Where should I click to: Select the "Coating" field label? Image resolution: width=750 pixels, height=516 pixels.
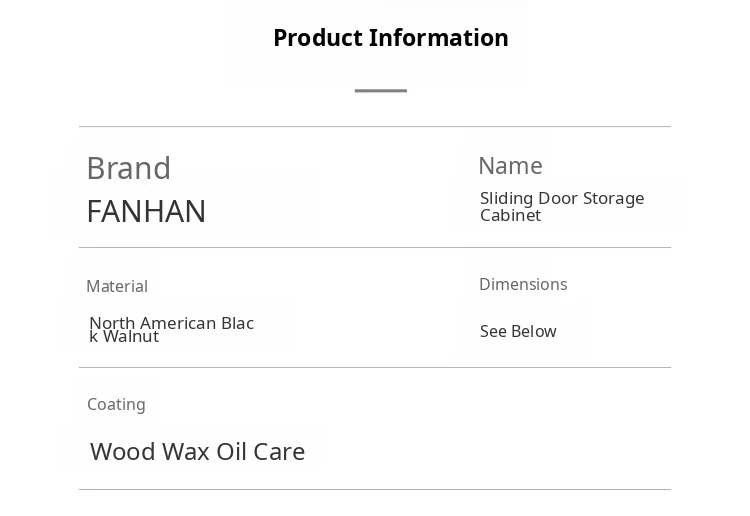[116, 404]
